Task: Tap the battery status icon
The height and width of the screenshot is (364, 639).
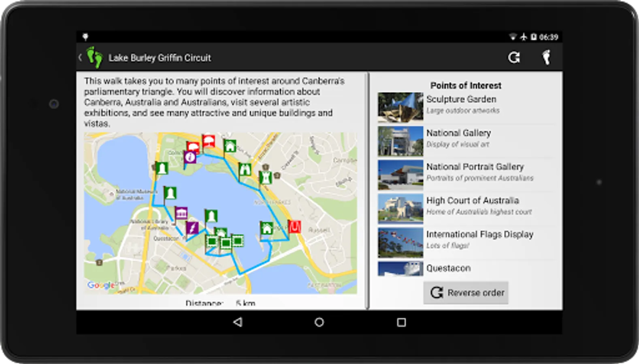Action: (534, 37)
